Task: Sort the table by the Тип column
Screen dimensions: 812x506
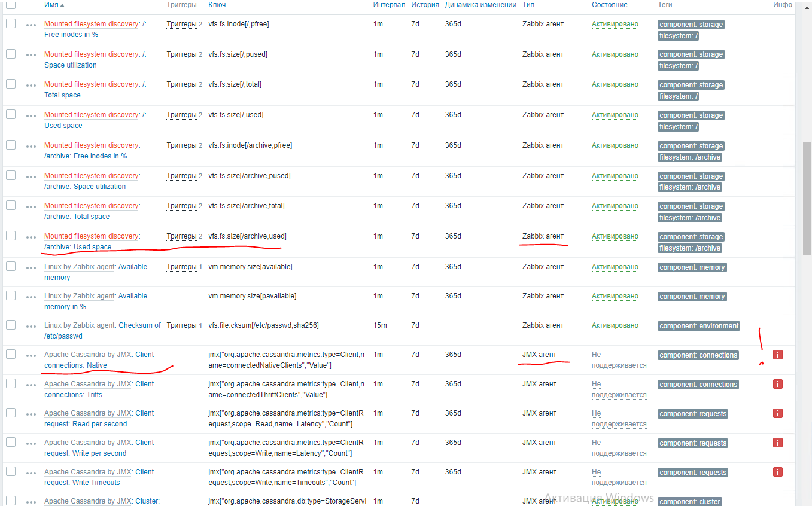Action: tap(528, 5)
